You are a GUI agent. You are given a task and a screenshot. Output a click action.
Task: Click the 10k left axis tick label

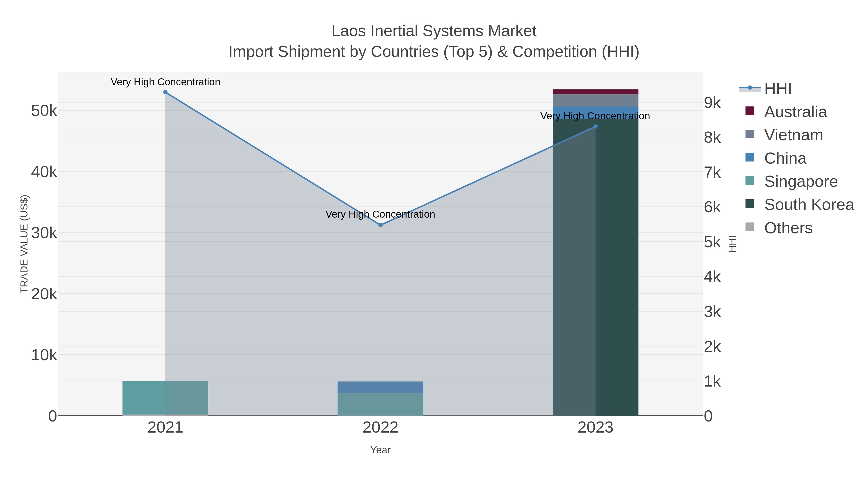(44, 355)
